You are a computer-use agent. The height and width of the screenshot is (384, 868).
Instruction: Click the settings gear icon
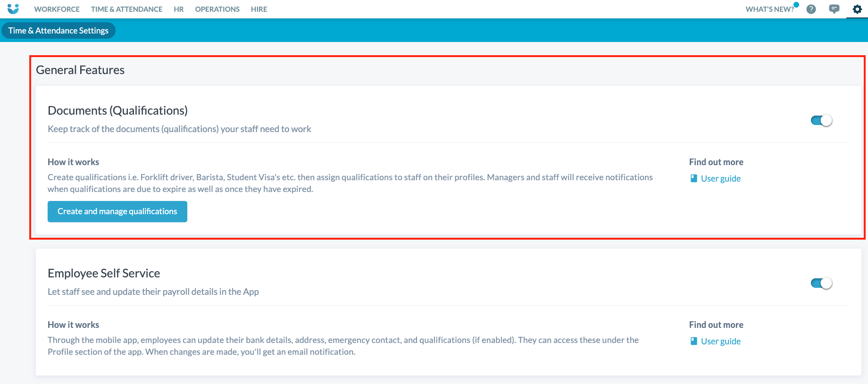click(857, 9)
